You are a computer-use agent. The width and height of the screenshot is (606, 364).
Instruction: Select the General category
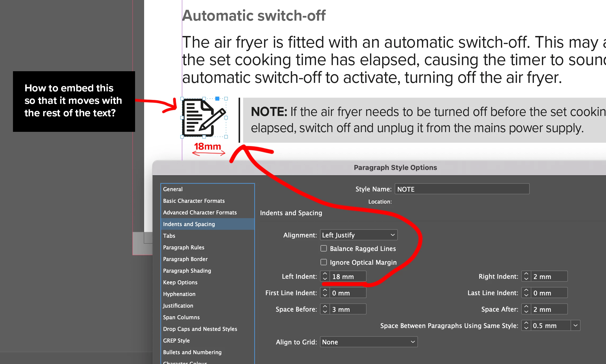(173, 189)
